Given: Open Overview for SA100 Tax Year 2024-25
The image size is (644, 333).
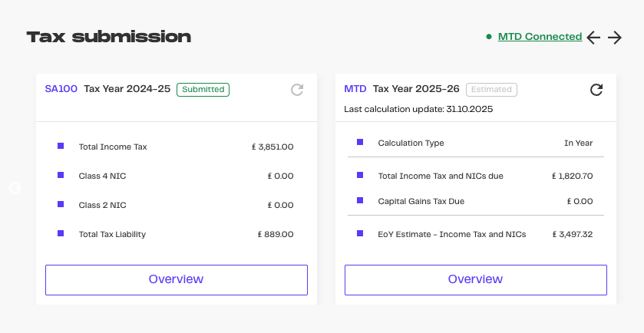Looking at the screenshot, I should pos(176,279).
